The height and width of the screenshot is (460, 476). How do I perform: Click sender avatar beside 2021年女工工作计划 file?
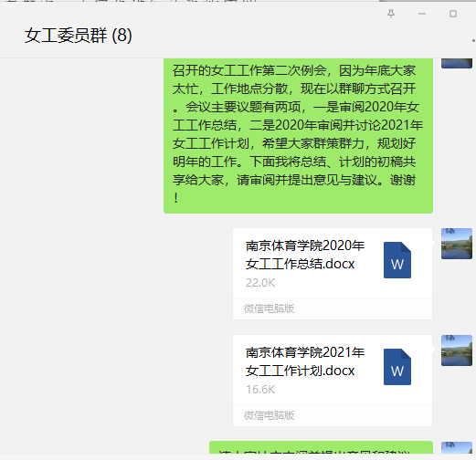[457, 350]
